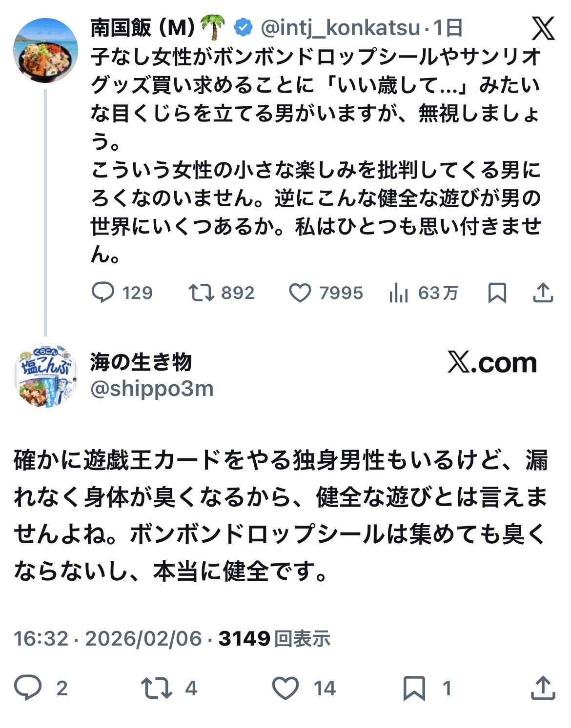571x728 pixels.
Task: Open the 海の生き物 profile avatar
Action: [45, 375]
